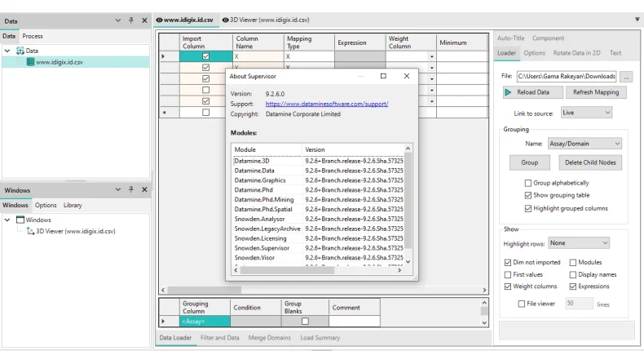Select www.idigix.id.csv in the Data tree
Screen dimensions: 644x351
point(60,62)
